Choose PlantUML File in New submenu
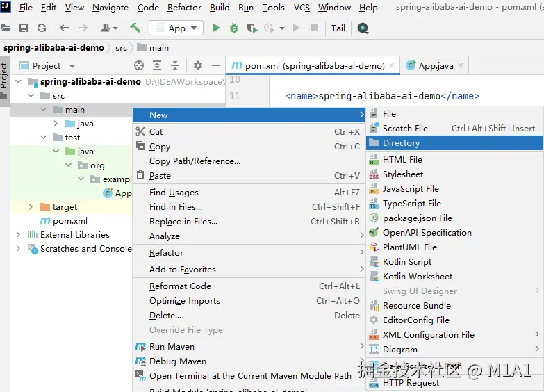This screenshot has width=544, height=392. (454, 247)
